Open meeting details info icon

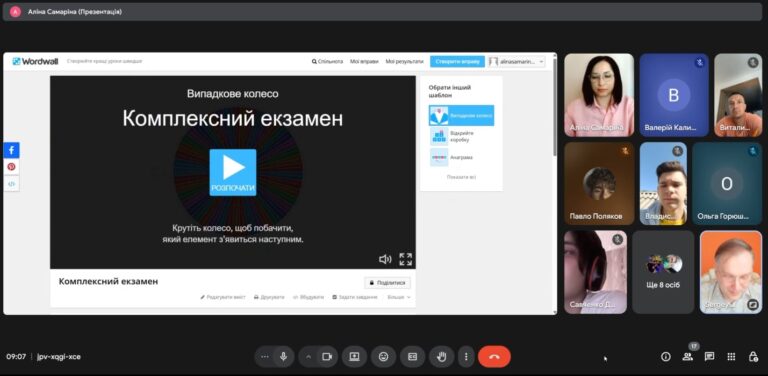coord(665,357)
